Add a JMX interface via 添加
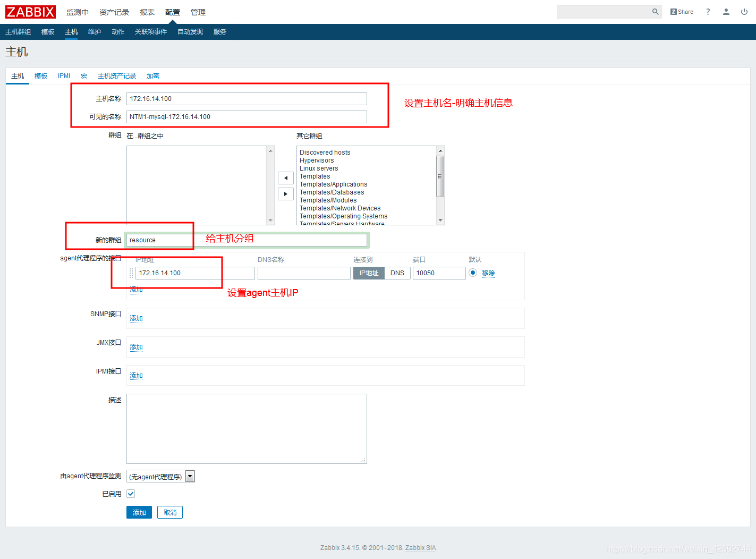Viewport: 756px width, 559px height. click(x=136, y=347)
